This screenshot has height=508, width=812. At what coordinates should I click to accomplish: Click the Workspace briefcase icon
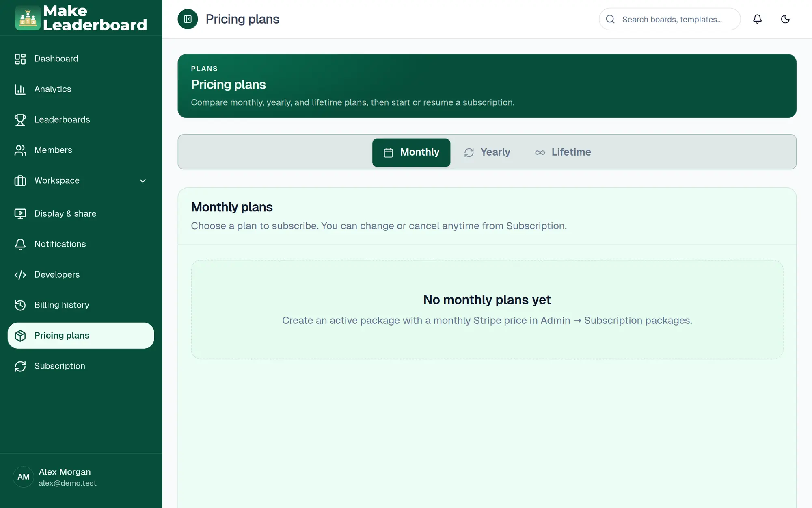click(x=20, y=180)
